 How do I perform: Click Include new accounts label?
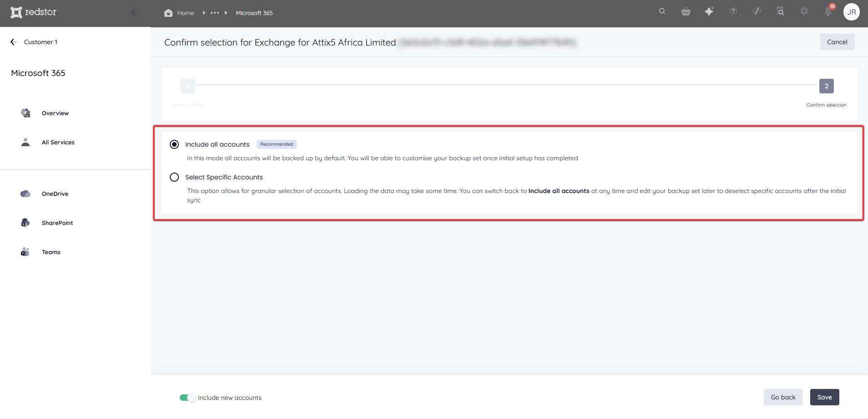230,398
